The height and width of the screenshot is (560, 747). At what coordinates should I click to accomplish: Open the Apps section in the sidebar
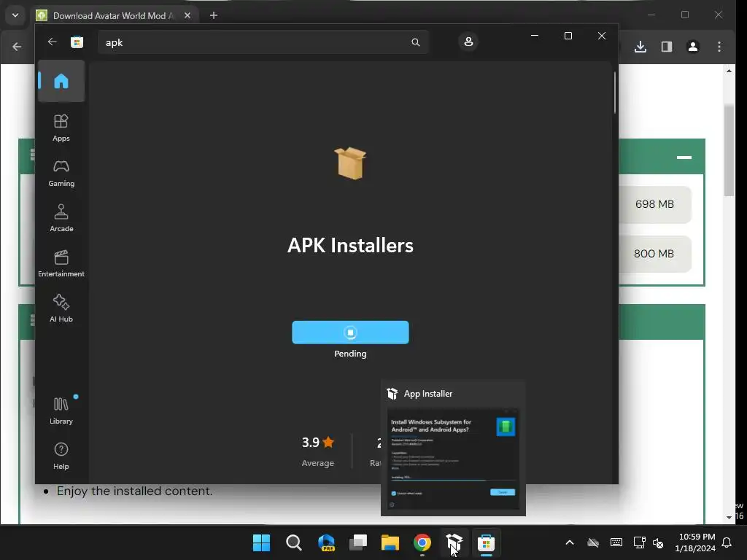61,128
